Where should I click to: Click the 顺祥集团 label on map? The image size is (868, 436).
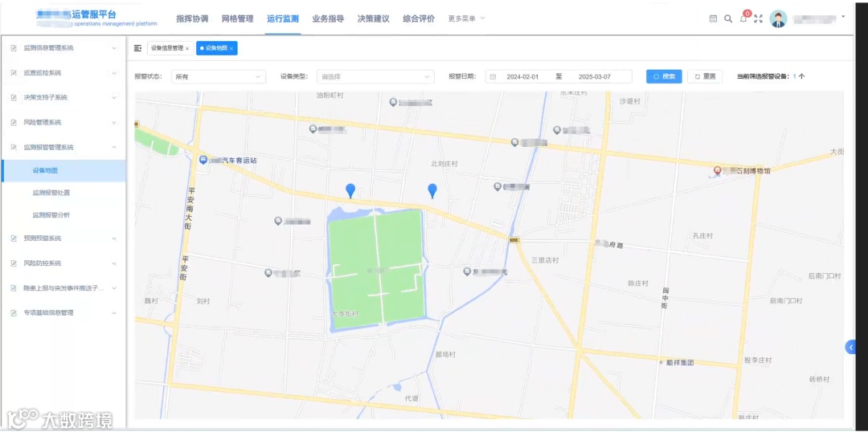680,363
